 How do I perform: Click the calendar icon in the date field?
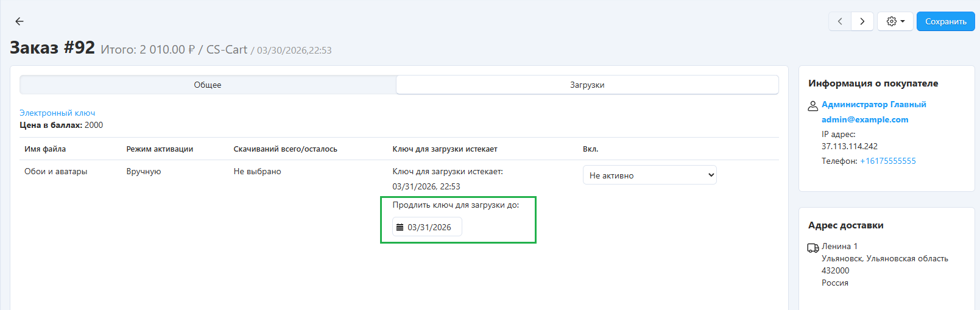coord(400,227)
